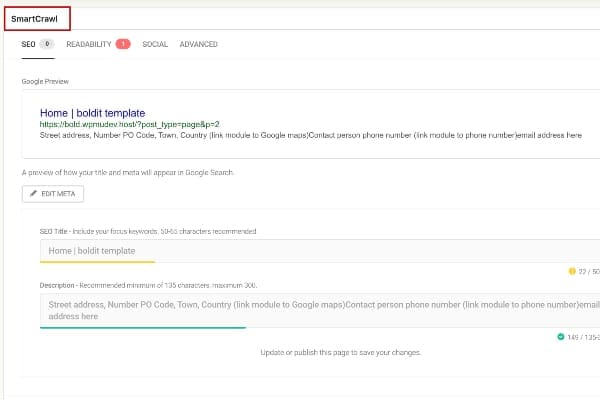Collapse the SmartCrawl panel header
The image size is (600, 400).
[x=35, y=19]
